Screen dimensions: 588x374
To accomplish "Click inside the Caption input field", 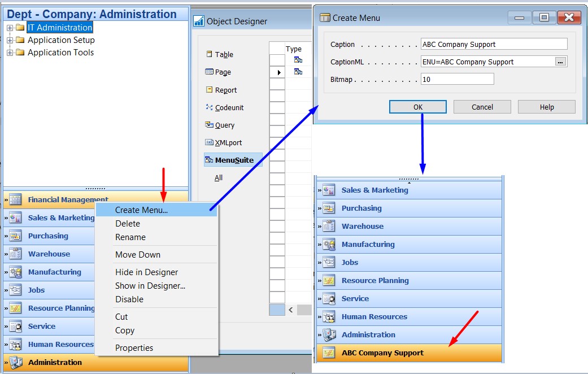I will pos(494,44).
